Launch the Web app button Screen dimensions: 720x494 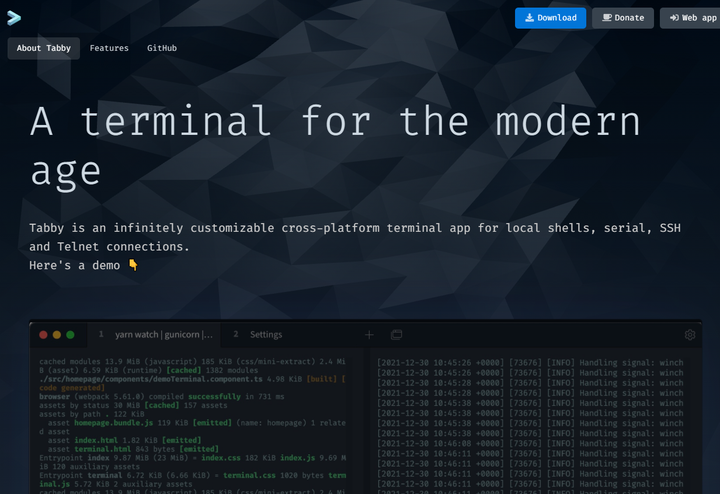[691, 18]
